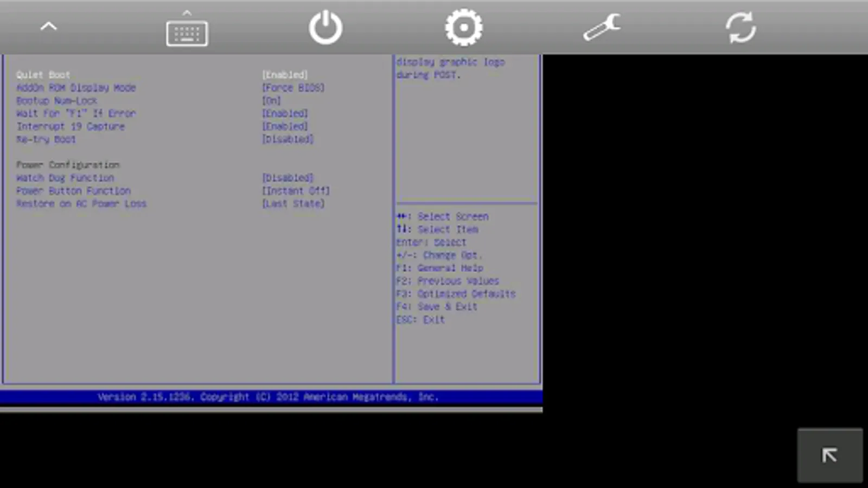Click the [Force BIOS] value
The width and height of the screenshot is (868, 488).
point(293,88)
